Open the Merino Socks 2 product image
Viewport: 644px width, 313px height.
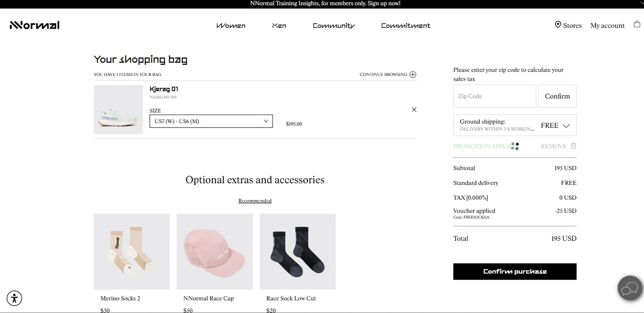coord(131,252)
